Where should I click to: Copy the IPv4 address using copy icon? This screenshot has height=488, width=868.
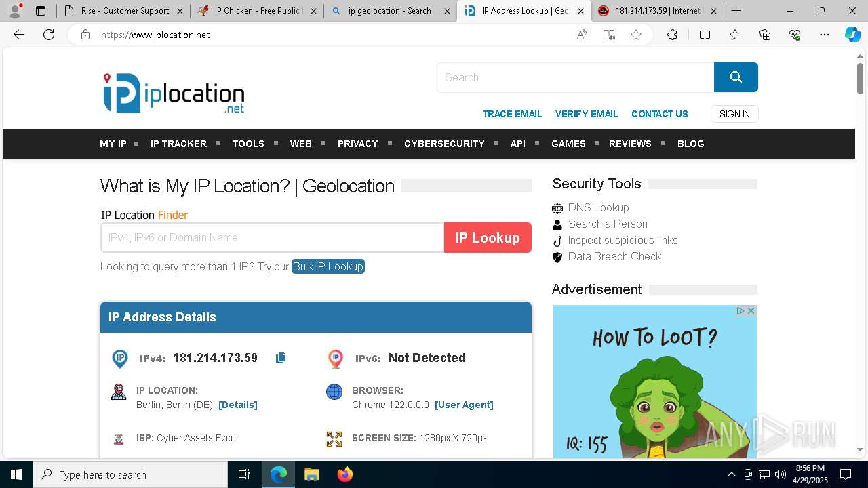[x=281, y=358]
